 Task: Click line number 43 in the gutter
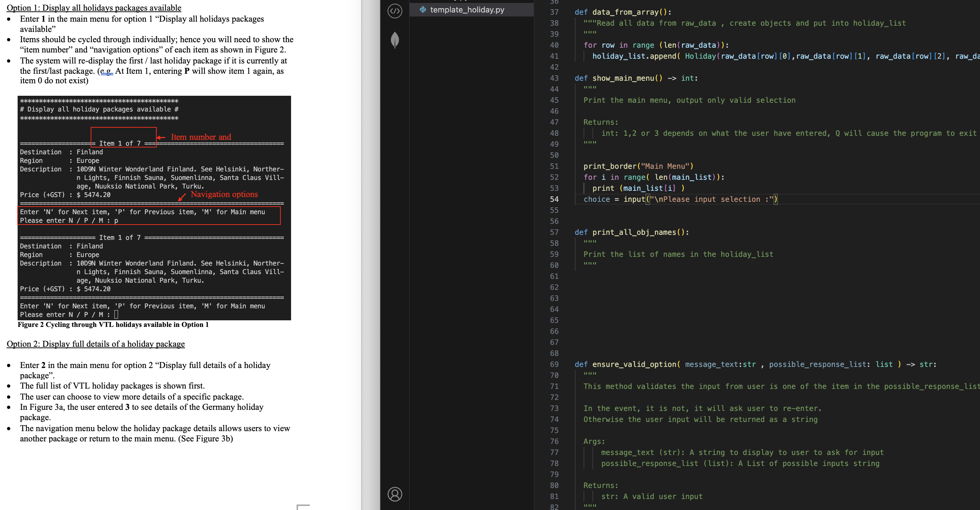554,78
